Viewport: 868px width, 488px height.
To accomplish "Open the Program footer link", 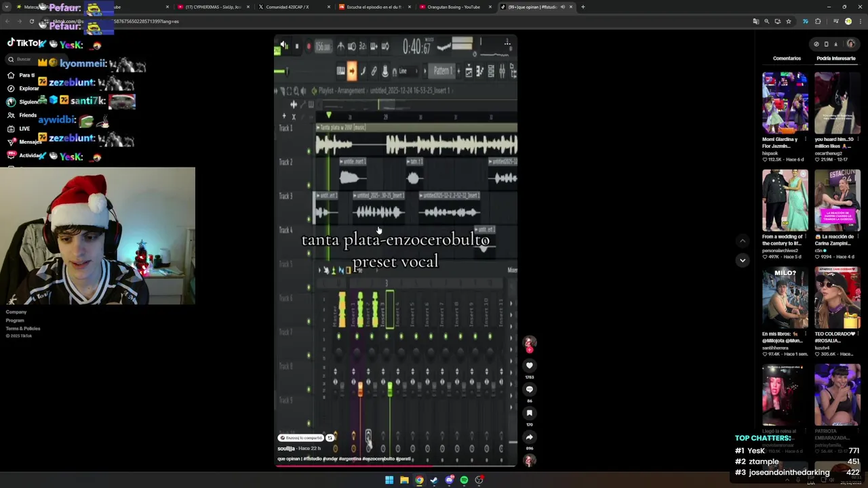I will click(15, 320).
